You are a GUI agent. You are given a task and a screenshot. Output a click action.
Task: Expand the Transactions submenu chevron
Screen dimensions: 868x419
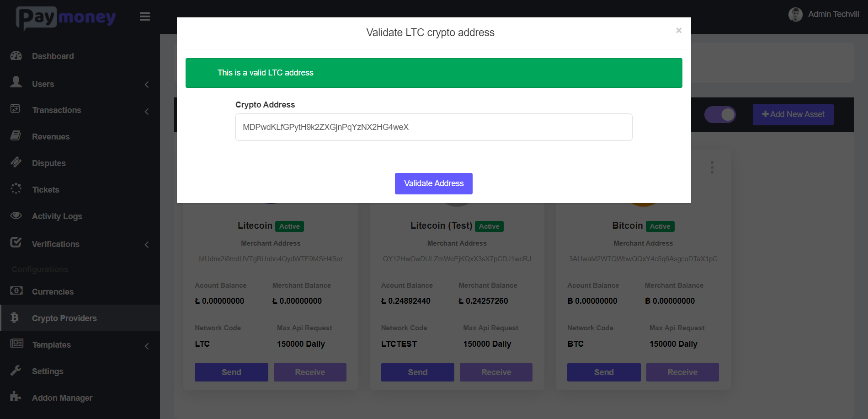coord(147,111)
